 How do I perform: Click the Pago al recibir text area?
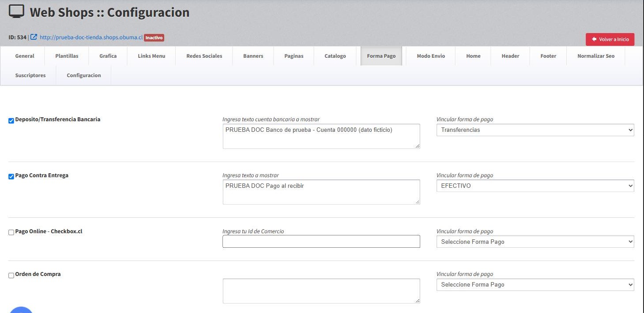tap(321, 192)
